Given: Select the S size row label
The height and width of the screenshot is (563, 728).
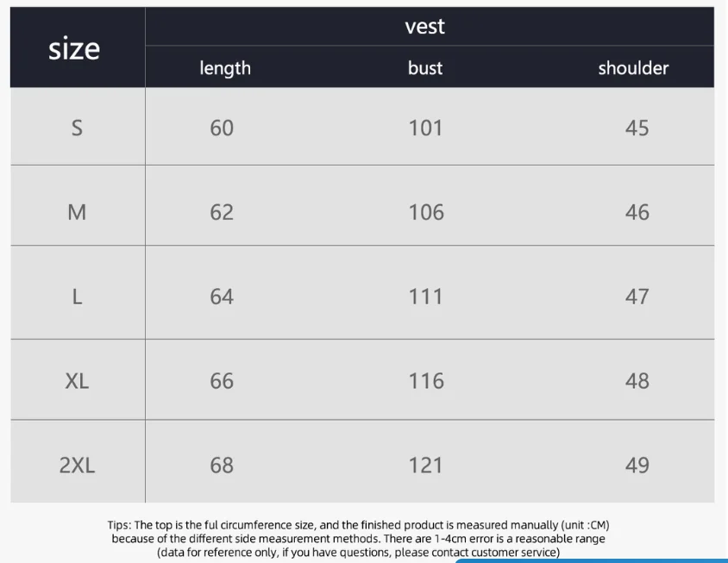Looking at the screenshot, I should (x=77, y=128).
